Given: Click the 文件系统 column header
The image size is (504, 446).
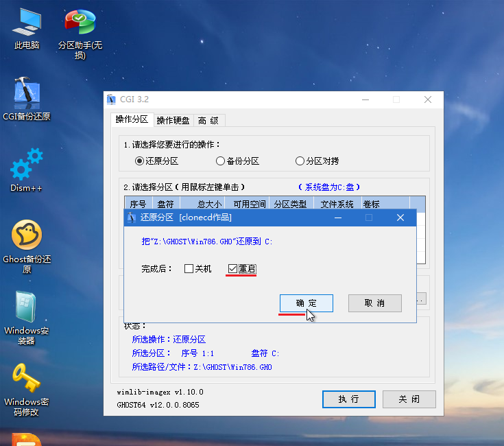Looking at the screenshot, I should point(337,204).
